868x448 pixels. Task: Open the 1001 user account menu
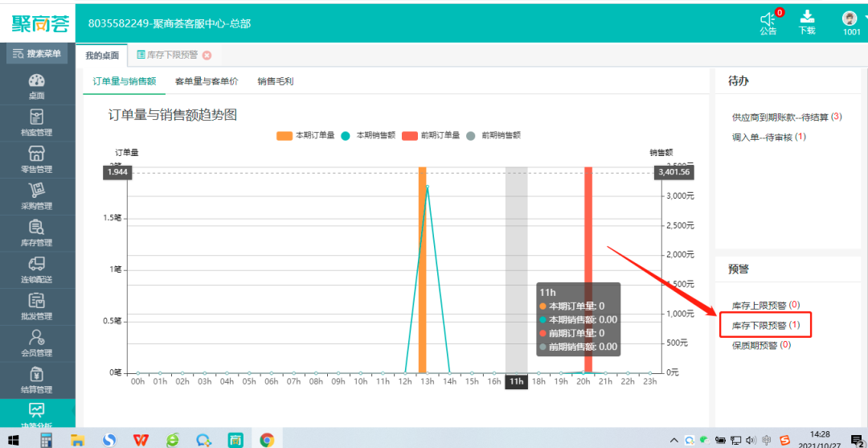851,19
